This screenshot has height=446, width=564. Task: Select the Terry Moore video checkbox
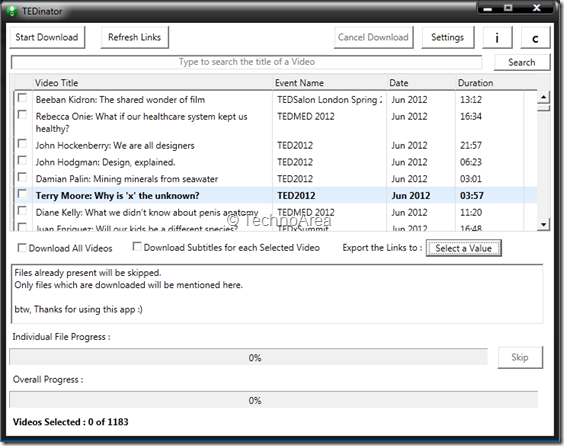pos(22,194)
